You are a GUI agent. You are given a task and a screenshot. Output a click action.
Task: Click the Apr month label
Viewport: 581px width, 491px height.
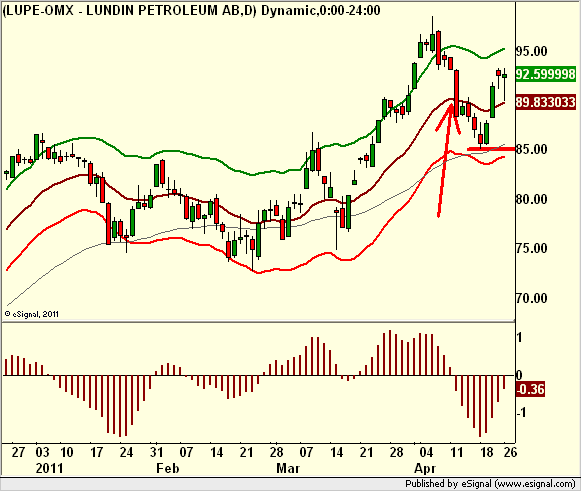click(425, 468)
